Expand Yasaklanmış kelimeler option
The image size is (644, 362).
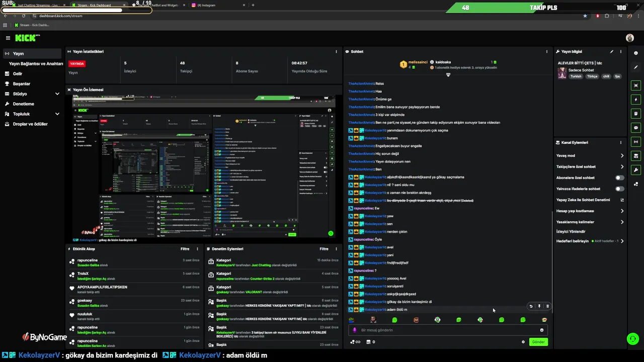pyautogui.click(x=622, y=222)
